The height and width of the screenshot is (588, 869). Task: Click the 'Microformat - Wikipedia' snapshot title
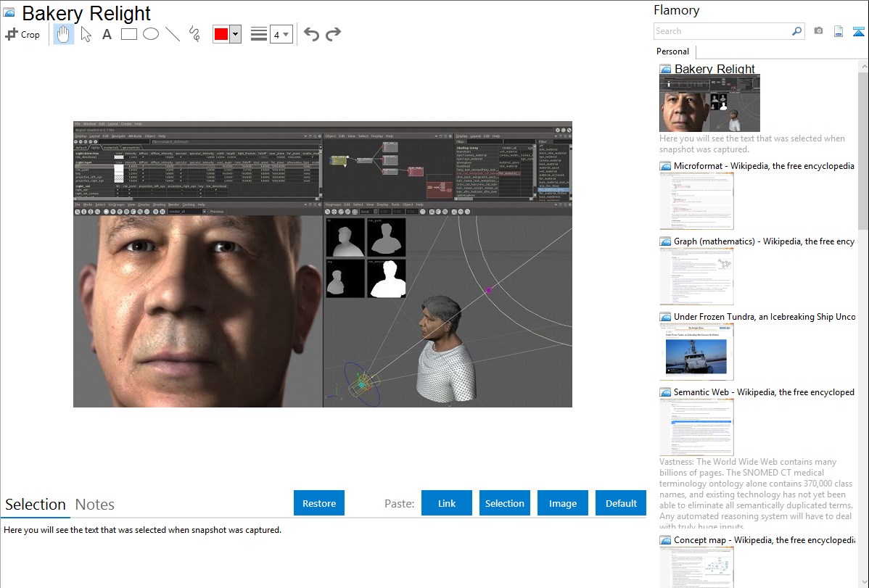(x=764, y=166)
